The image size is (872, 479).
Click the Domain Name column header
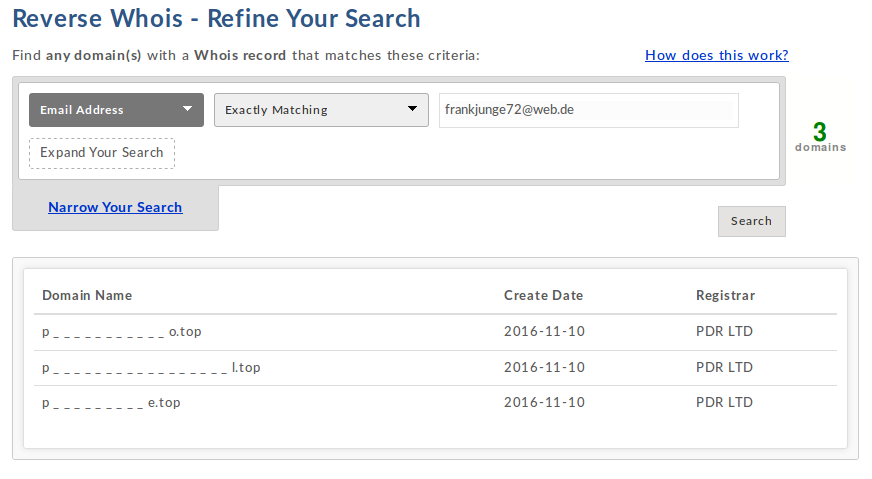click(x=87, y=295)
